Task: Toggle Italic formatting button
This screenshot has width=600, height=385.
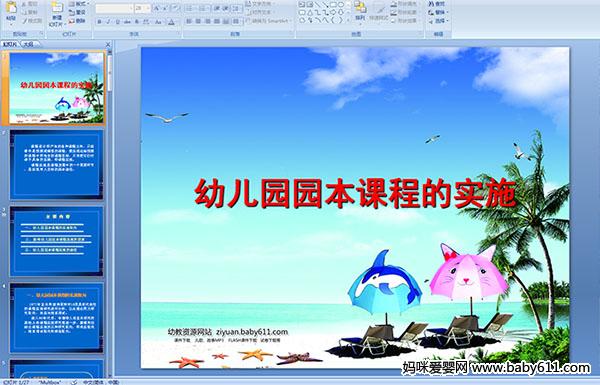Action: click(x=108, y=22)
